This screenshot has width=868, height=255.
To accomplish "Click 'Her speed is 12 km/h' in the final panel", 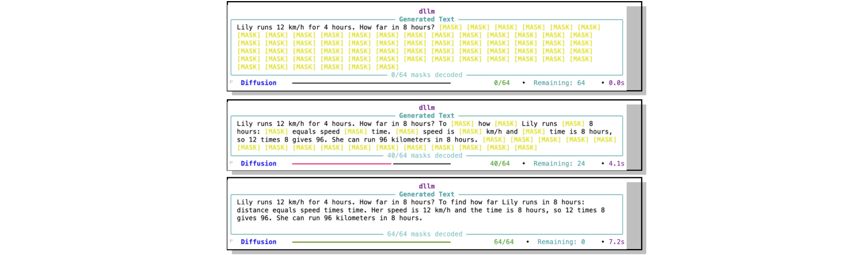I will (x=411, y=211).
